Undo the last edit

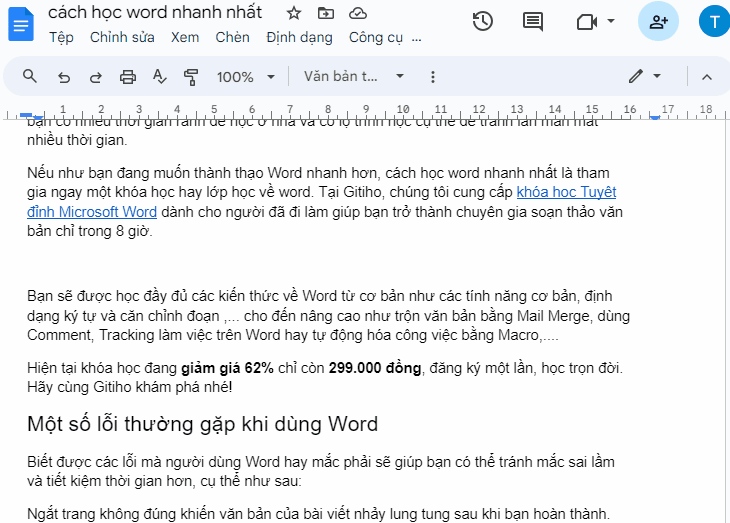[63, 77]
